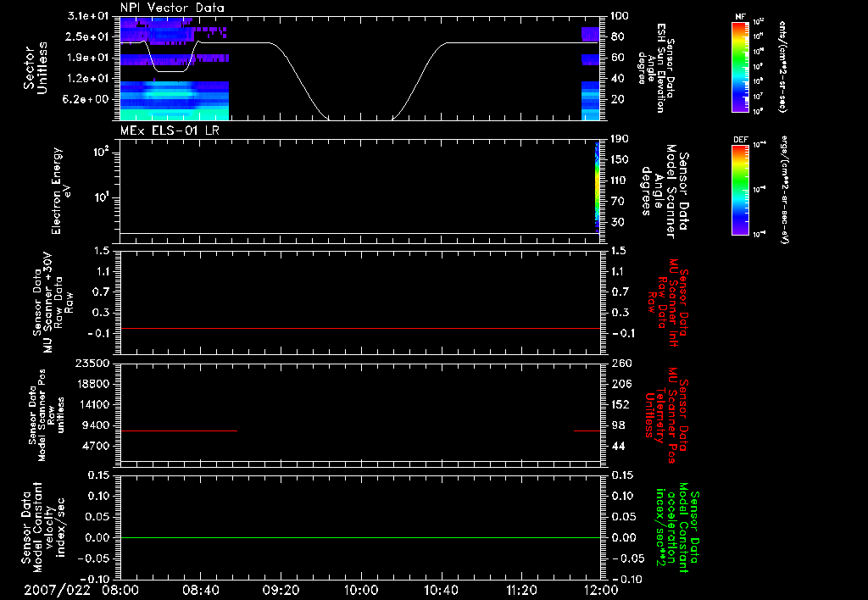
Task: Select the "Electron Energy eV" axis title
Action: coord(61,191)
